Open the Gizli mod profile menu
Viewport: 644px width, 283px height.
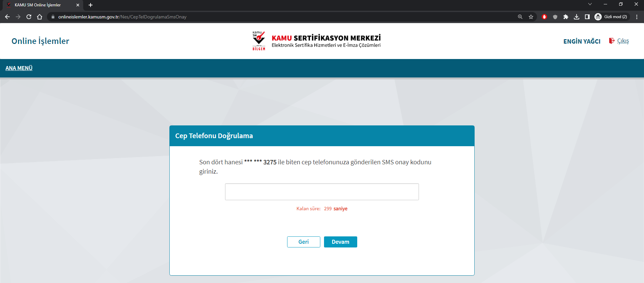pos(611,17)
